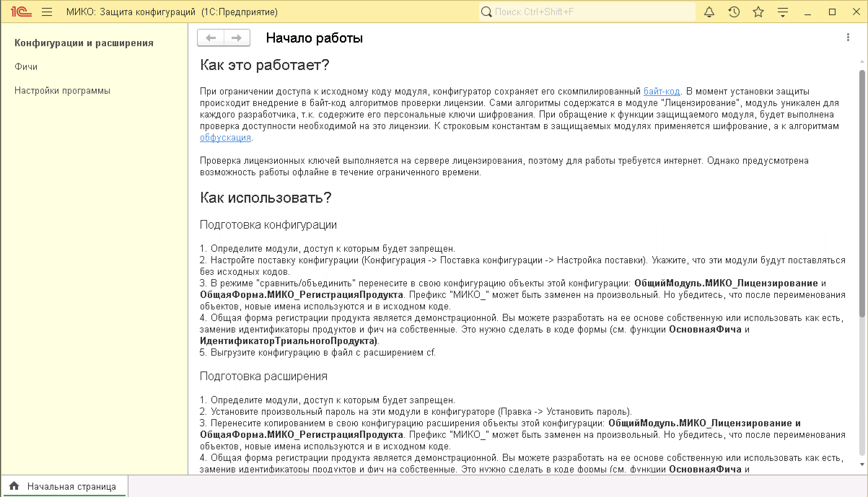868x497 pixels.
Task: Open the three-dot more actions menu
Action: pos(848,38)
